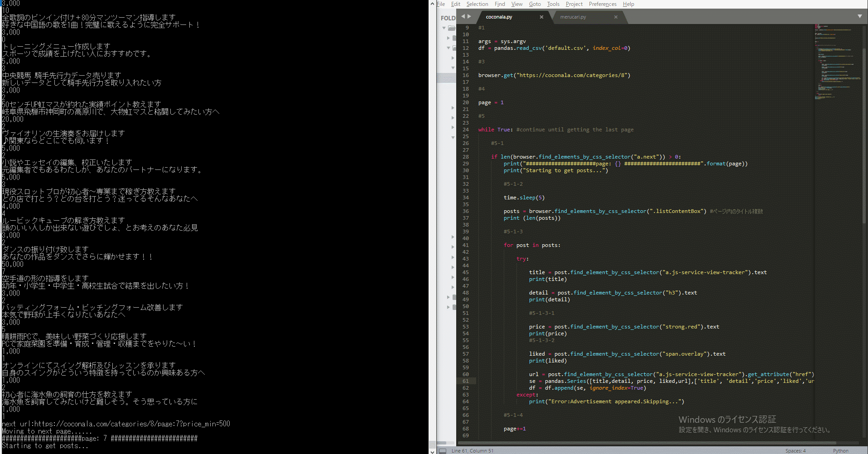Change indentation via Spaces: 4
Image resolution: width=868 pixels, height=454 pixels.
click(795, 450)
